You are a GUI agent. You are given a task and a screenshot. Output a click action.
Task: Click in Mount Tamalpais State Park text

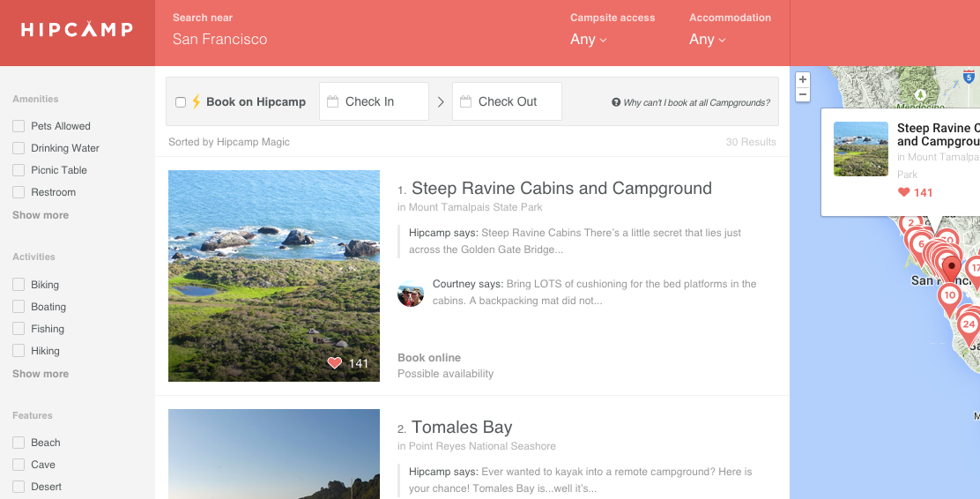click(470, 207)
